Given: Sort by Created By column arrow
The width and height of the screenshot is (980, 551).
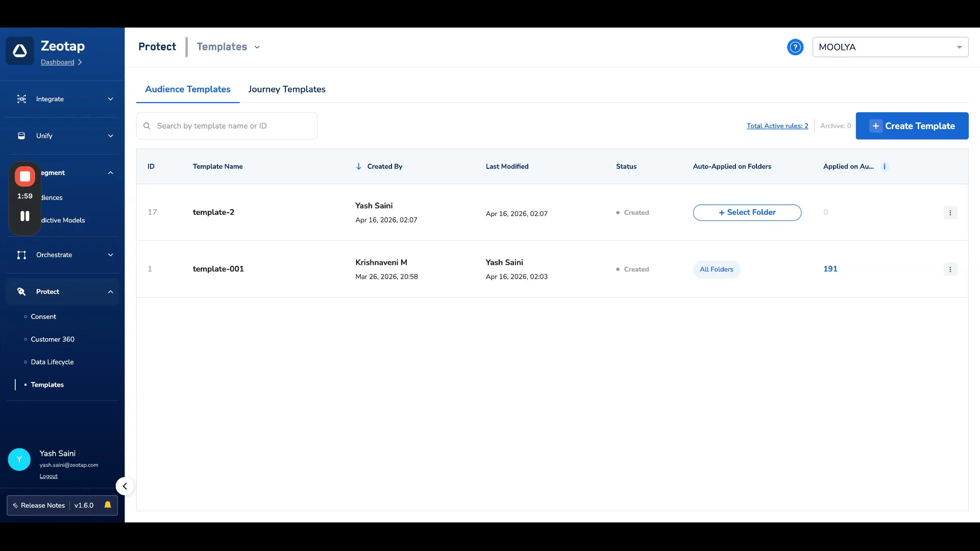Looking at the screenshot, I should [x=359, y=166].
